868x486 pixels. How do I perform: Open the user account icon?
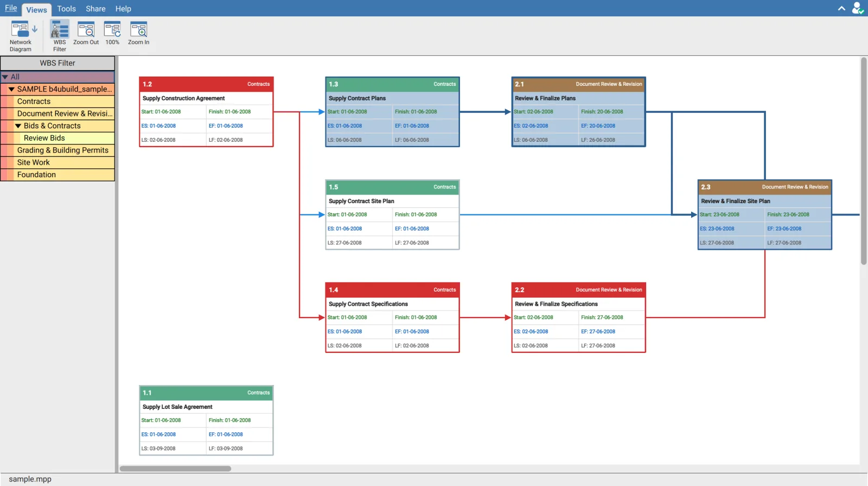click(x=857, y=8)
